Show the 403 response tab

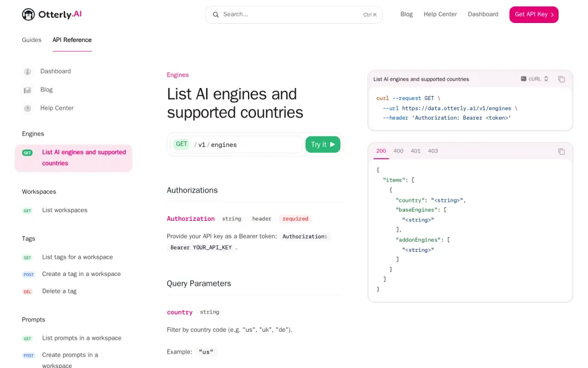pyautogui.click(x=433, y=151)
